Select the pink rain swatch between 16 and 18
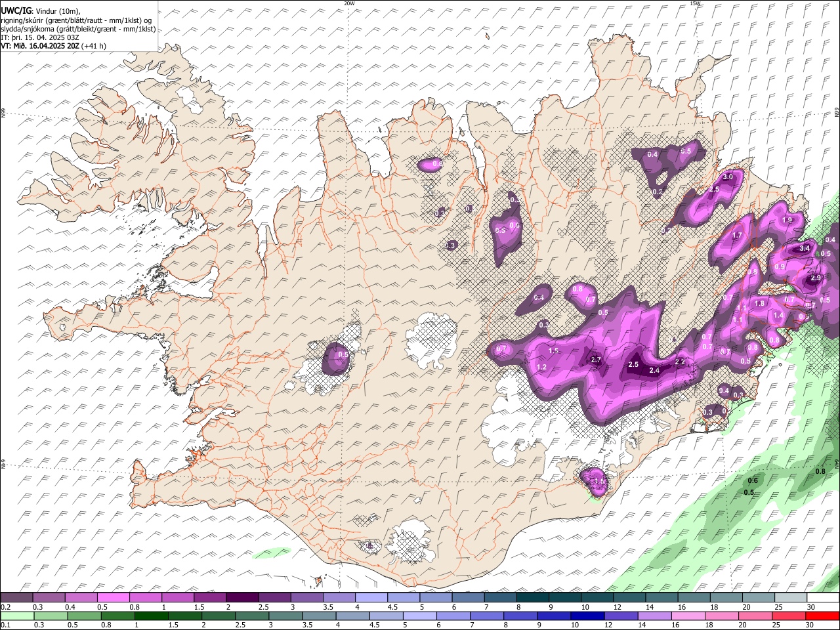The height and width of the screenshot is (630, 840). [x=688, y=616]
